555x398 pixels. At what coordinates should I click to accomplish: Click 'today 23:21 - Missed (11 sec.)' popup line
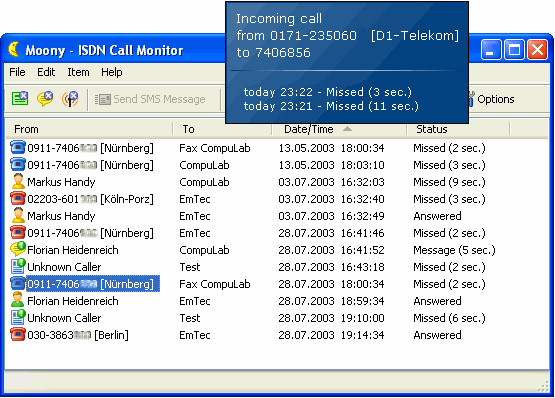point(331,106)
